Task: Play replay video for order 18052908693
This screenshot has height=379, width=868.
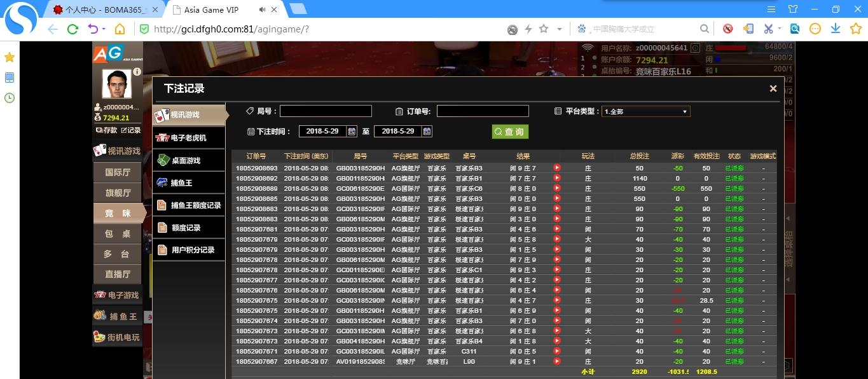Action: pos(557,168)
